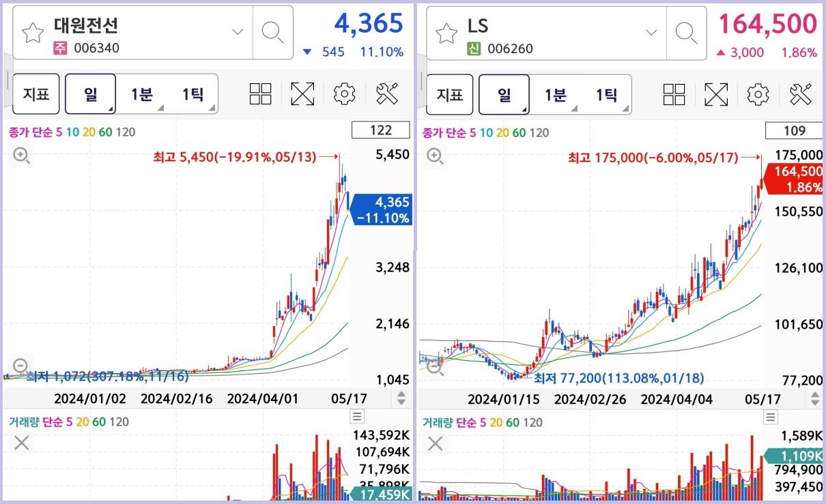The width and height of the screenshot is (826, 504).
Task: Click the vertical axis scale stepper arrows
Action: point(401,396)
